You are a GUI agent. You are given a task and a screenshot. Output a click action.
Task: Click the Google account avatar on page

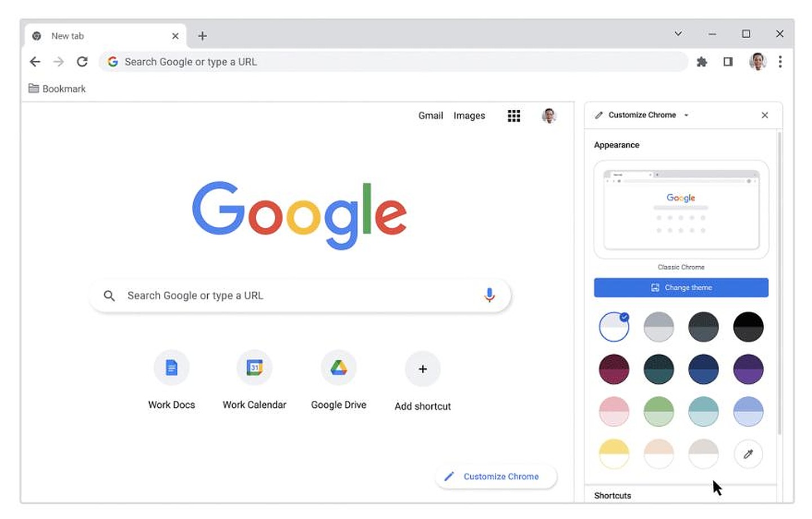[549, 115]
